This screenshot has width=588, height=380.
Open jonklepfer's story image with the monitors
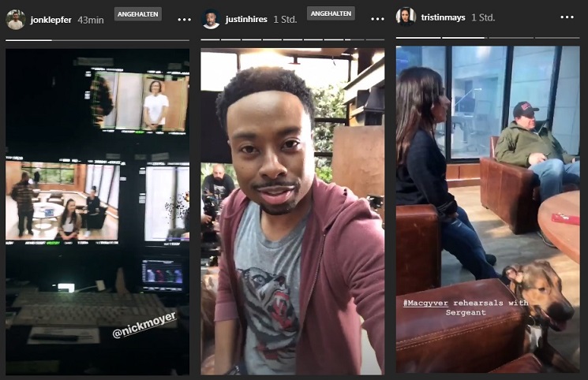(98, 212)
